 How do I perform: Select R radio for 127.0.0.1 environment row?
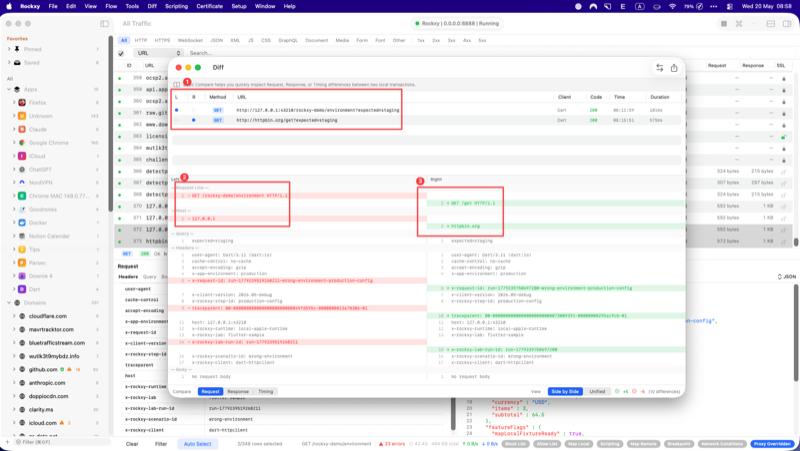coord(193,110)
